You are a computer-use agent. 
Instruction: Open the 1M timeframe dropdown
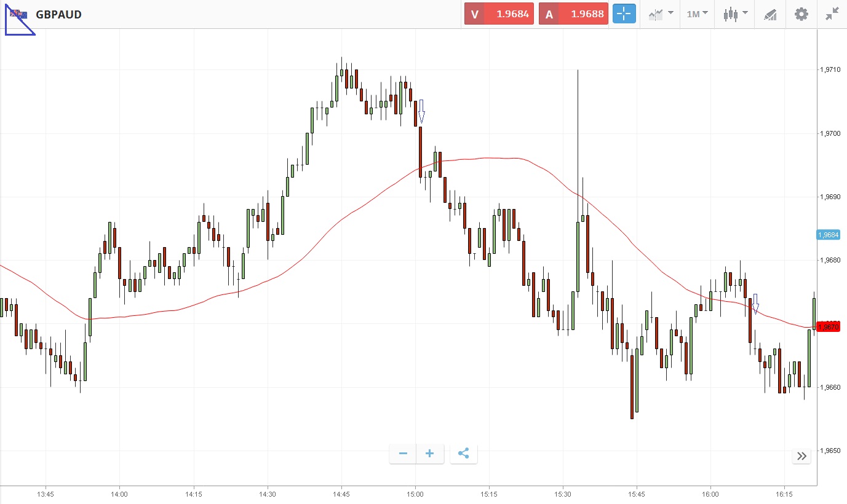pyautogui.click(x=697, y=14)
